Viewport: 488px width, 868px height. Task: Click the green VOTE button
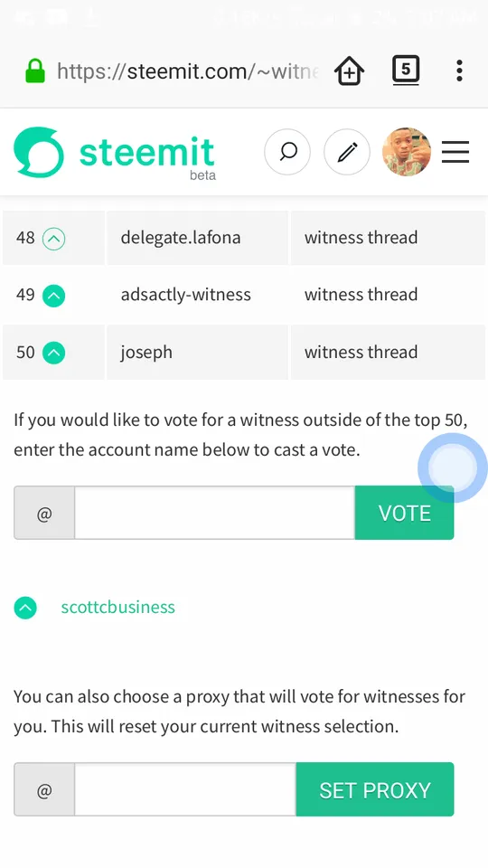tap(405, 514)
